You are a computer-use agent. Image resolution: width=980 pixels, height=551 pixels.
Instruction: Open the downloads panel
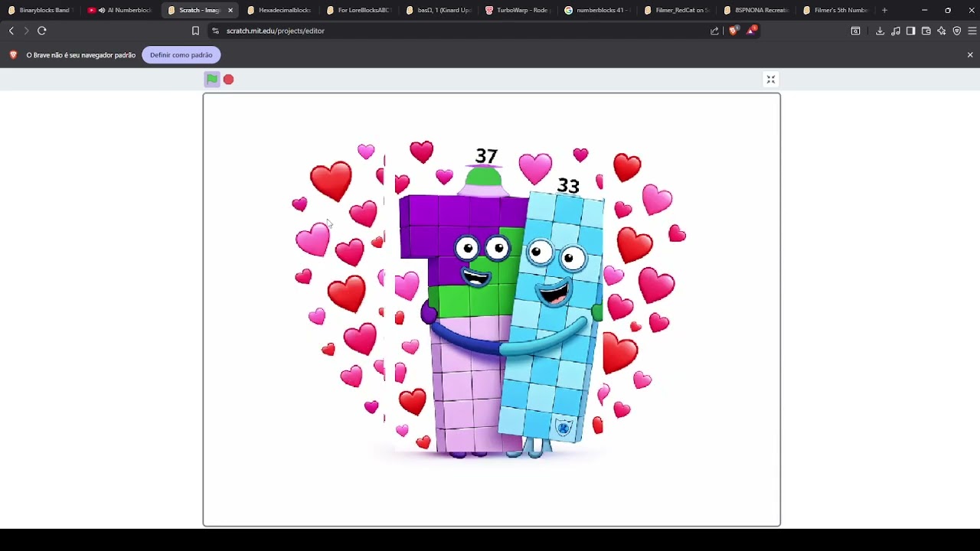coord(880,31)
